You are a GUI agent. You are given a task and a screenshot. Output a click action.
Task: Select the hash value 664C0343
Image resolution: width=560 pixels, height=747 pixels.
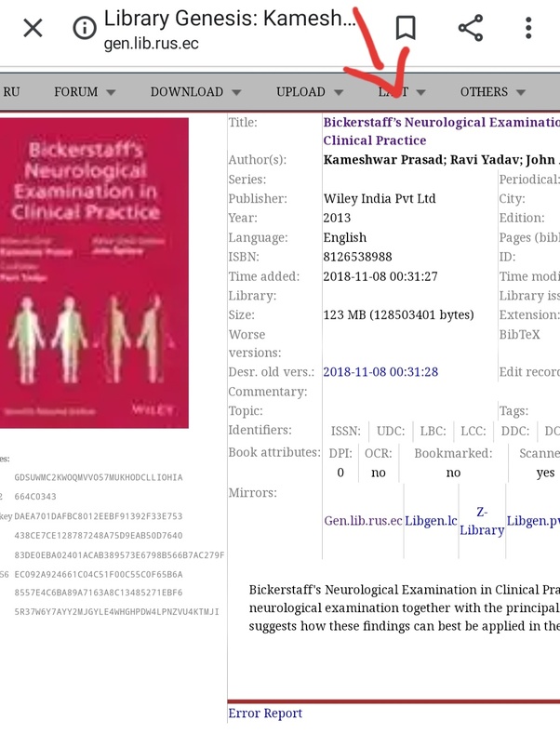click(x=35, y=497)
